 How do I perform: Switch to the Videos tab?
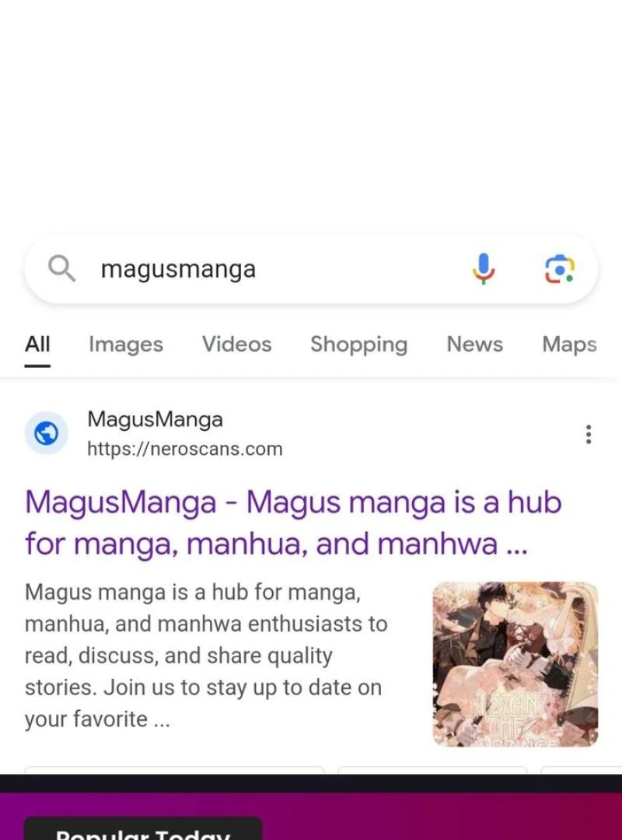pos(237,345)
